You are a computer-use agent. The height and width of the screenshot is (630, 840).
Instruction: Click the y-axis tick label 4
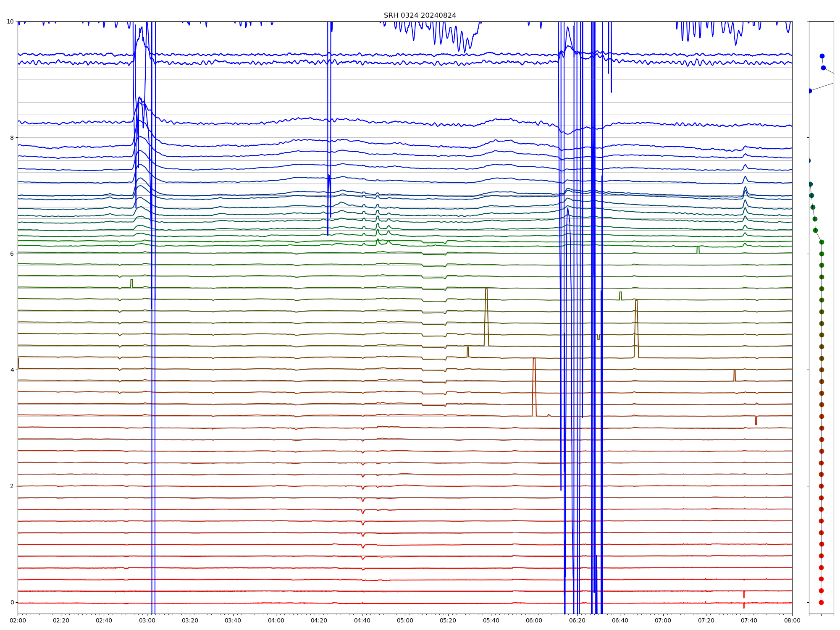click(x=12, y=370)
